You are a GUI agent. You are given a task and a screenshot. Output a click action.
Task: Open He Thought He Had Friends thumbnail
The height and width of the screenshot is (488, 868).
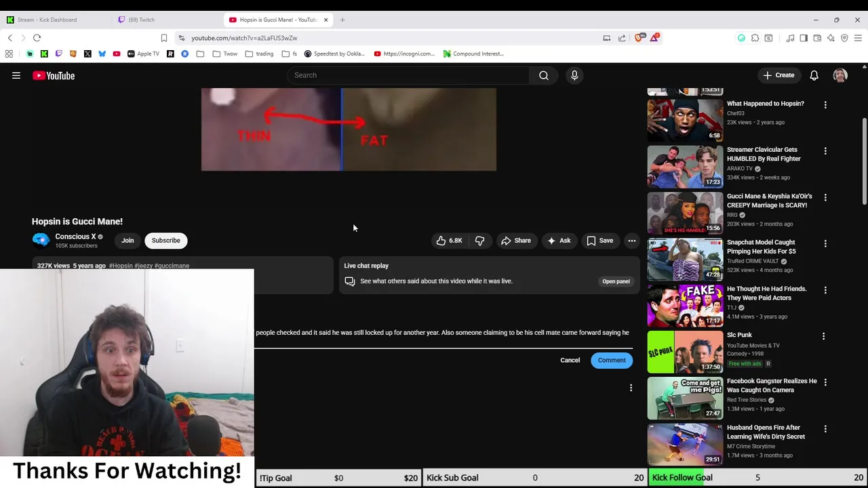click(x=685, y=305)
